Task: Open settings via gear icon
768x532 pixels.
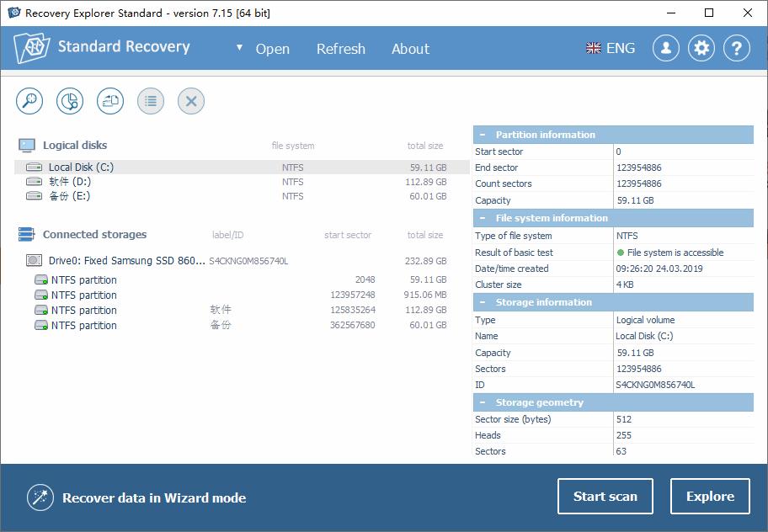Action: [x=701, y=48]
